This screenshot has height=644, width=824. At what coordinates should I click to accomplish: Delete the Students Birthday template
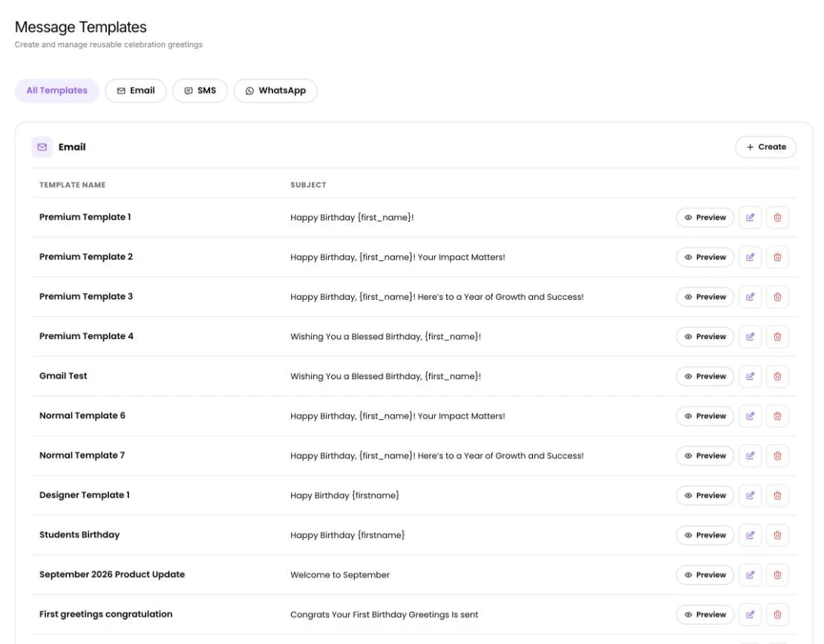[777, 535]
